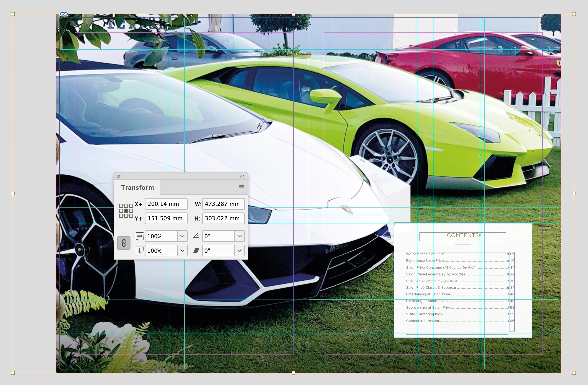Set reference point to top-left square
The height and width of the screenshot is (385, 588).
121,206
